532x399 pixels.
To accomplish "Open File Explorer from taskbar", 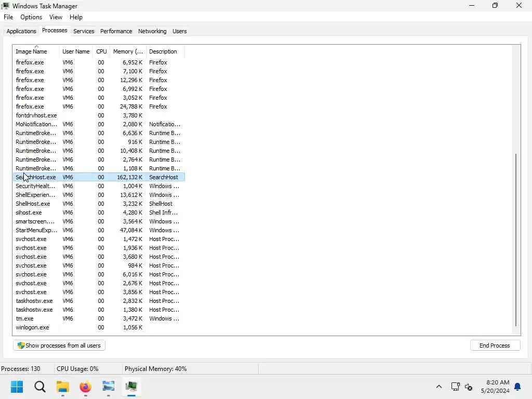I will [63, 387].
